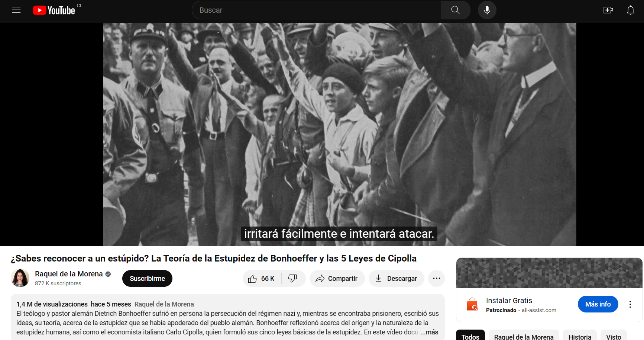644x340 pixels.
Task: Open Raquel de la Morena channel avatar
Action: [20, 278]
